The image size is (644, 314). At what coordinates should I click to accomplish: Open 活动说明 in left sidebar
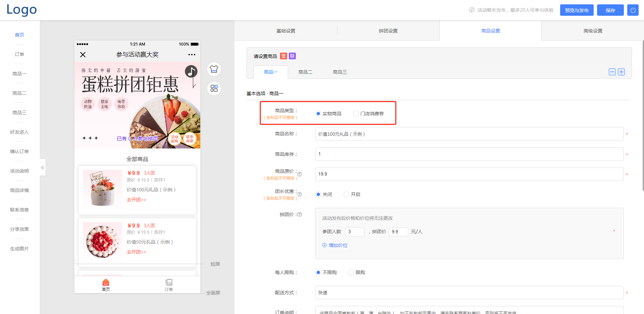coord(19,171)
